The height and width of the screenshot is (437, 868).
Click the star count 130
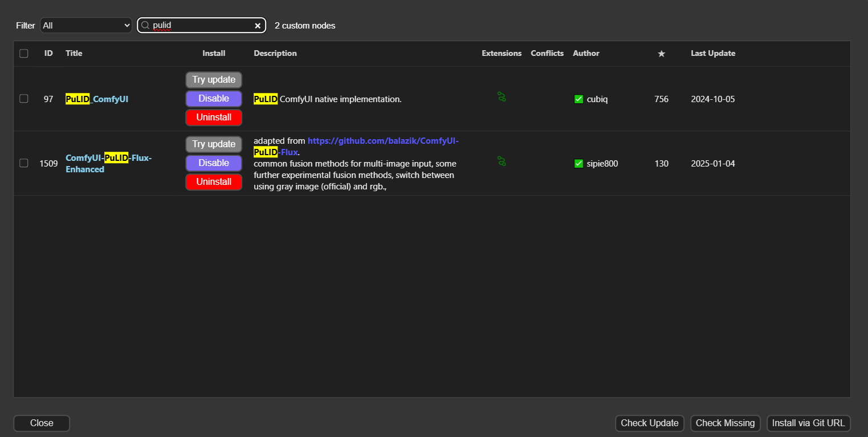(661, 164)
